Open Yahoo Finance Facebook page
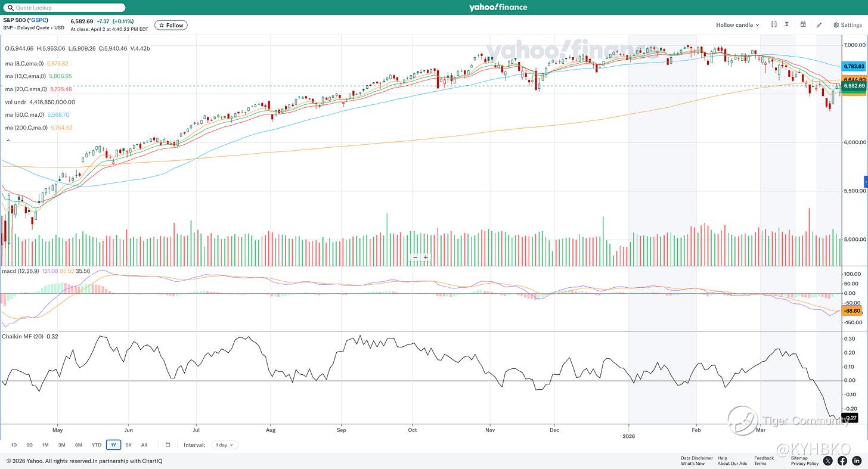868x469 pixels. [x=842, y=461]
